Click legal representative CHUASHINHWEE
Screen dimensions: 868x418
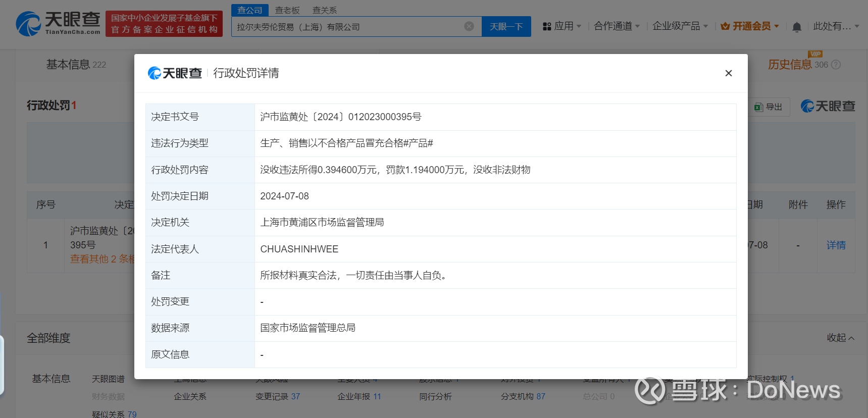tap(299, 249)
